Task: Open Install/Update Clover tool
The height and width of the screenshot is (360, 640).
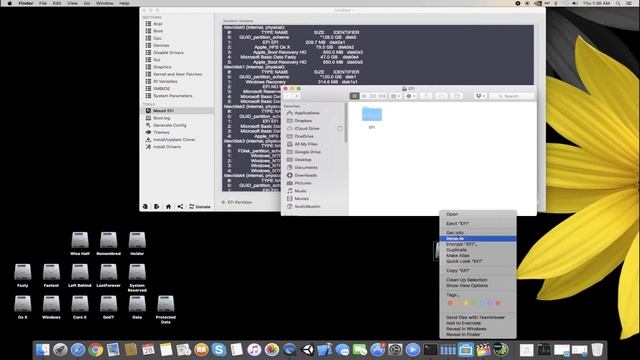Action: 174,140
